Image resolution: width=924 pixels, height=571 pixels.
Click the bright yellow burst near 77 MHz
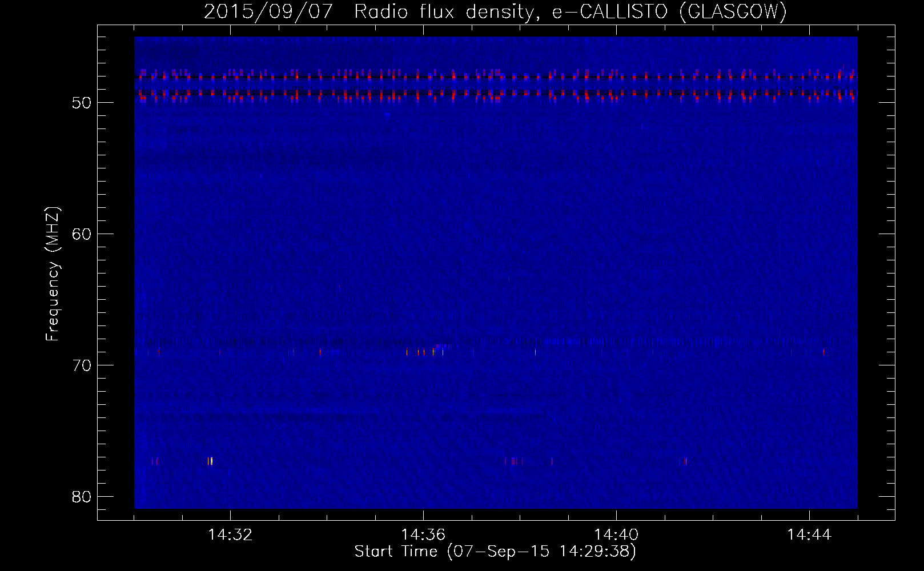tap(210, 461)
